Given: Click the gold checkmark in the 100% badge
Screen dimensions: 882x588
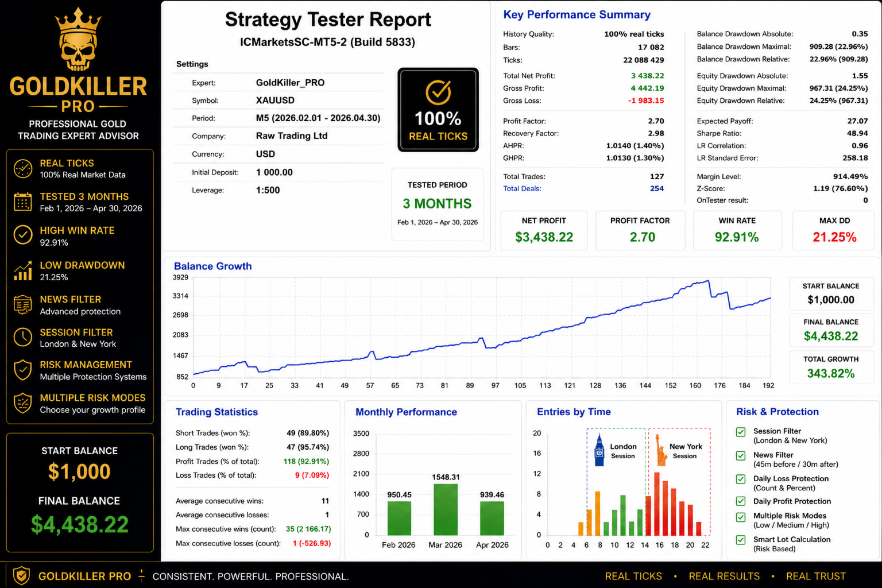Looking at the screenshot, I should [438, 92].
